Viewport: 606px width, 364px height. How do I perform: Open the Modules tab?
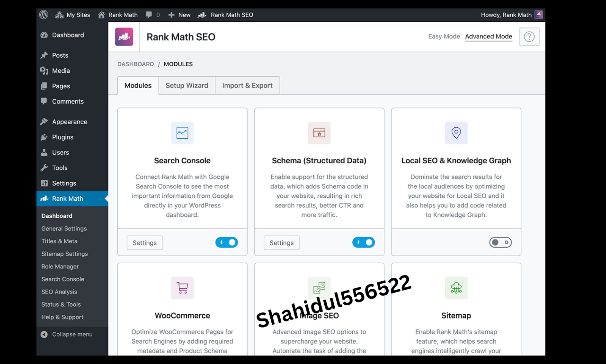click(138, 86)
